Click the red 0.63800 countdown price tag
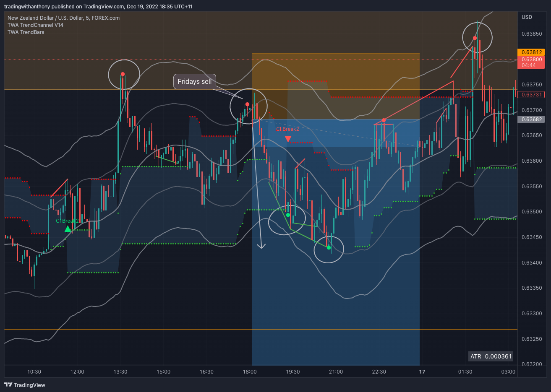551x392 pixels. [531, 62]
